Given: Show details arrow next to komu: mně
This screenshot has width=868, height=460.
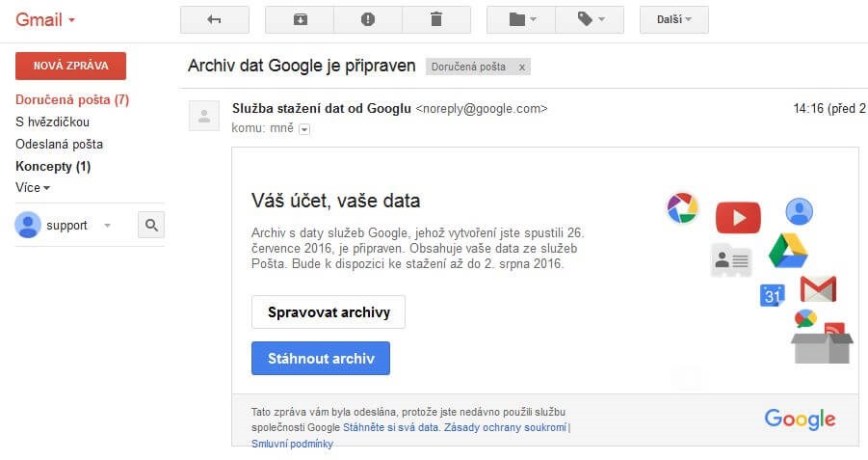Looking at the screenshot, I should point(304,129).
